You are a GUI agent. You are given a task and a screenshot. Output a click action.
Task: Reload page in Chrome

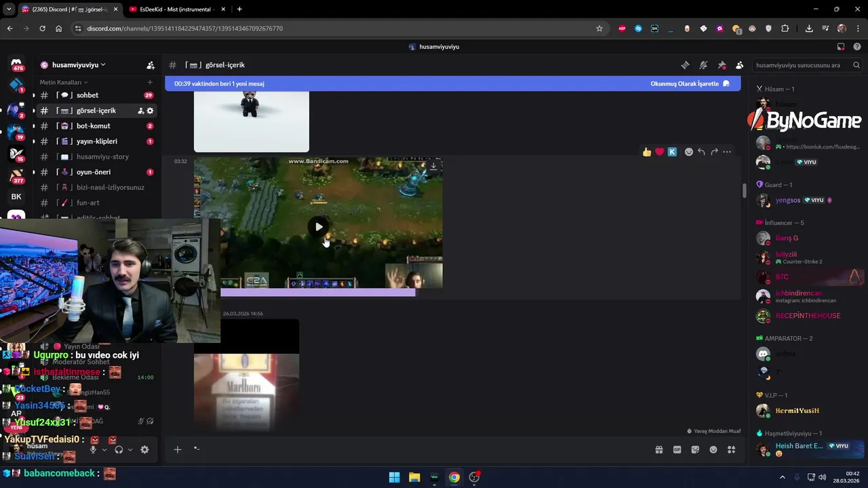(x=42, y=28)
